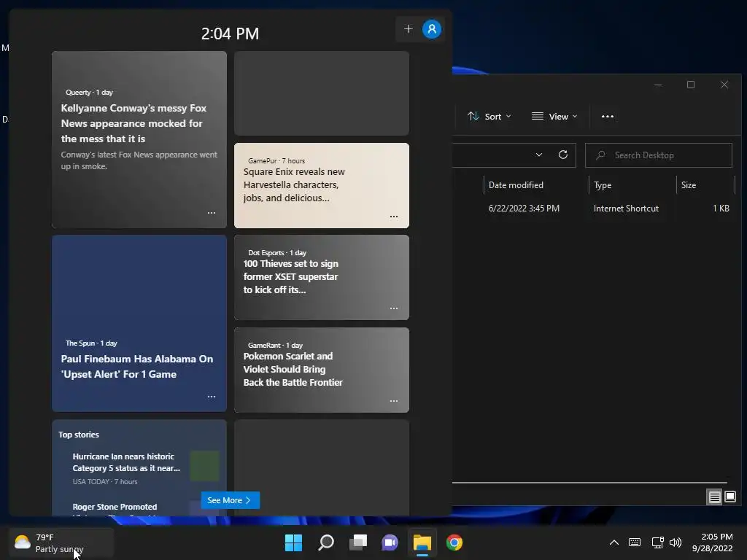Open the Paul Finebaum Alabama article
This screenshot has width=747, height=560.
[139, 323]
